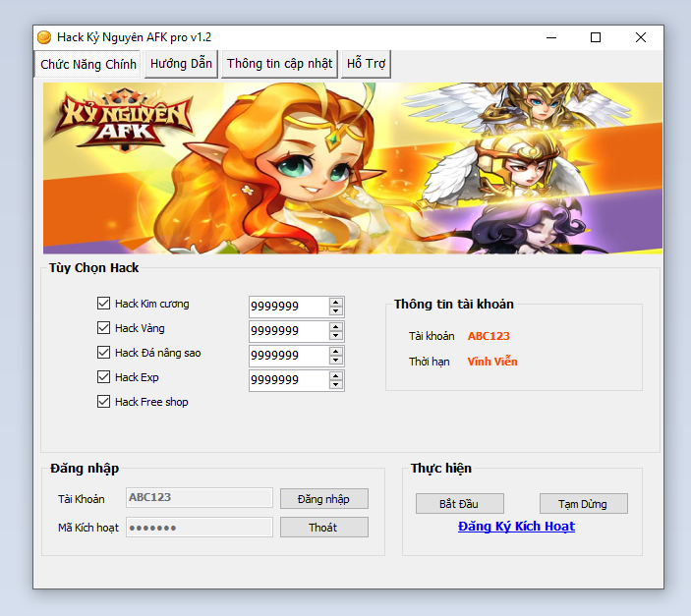Click the Đăng nhập button

[x=323, y=499]
